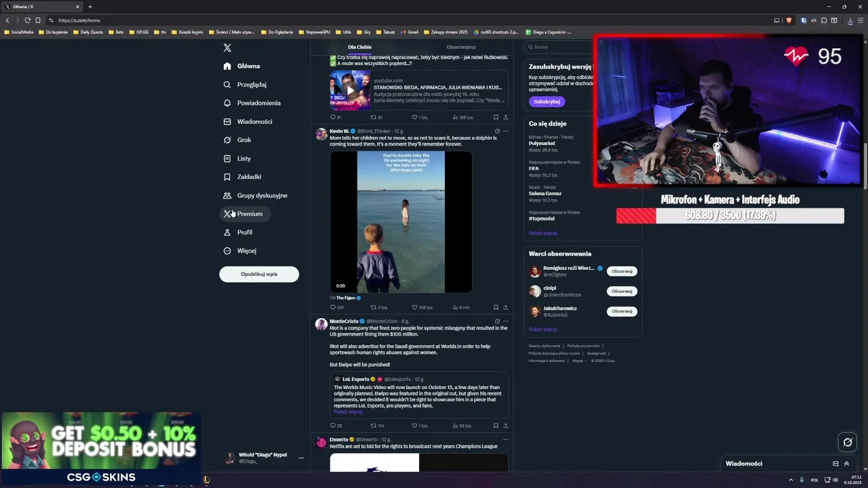Open more options on MonteCristo's post
Viewport: 868px width, 488px height.
tap(506, 321)
